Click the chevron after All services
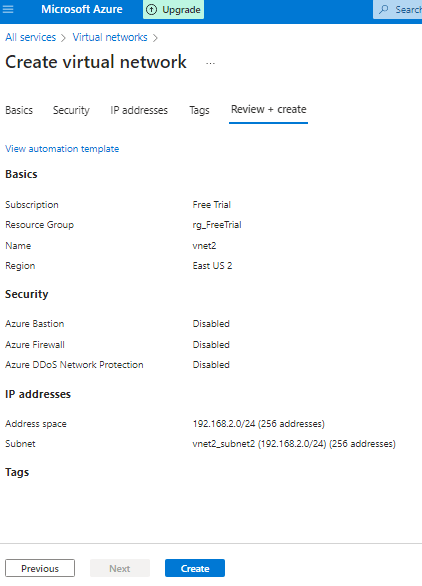 [64, 38]
